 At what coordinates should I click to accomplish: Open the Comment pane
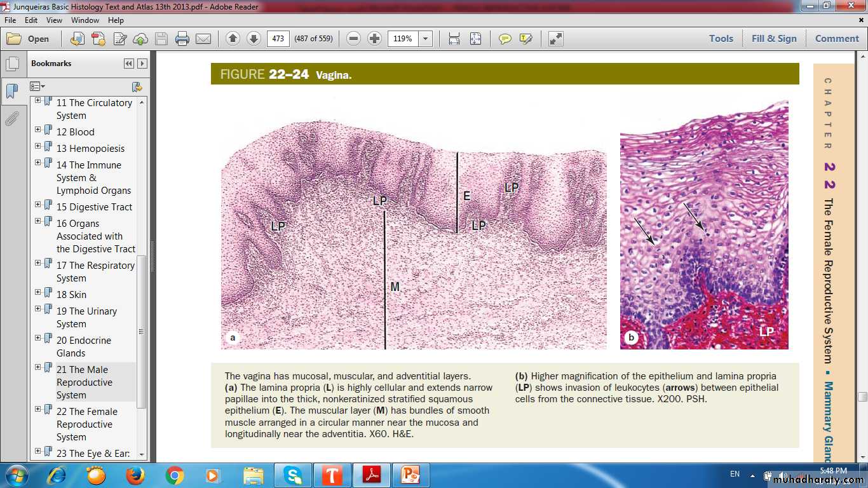pos(836,39)
